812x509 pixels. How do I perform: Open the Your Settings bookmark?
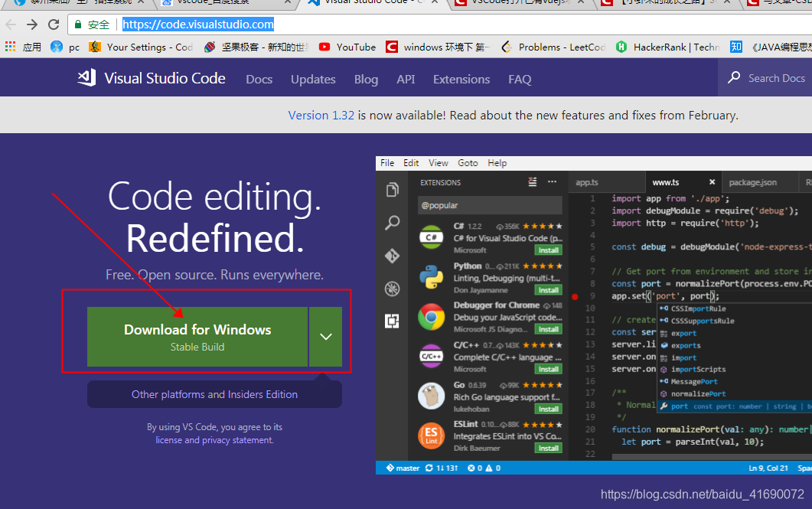pos(141,47)
